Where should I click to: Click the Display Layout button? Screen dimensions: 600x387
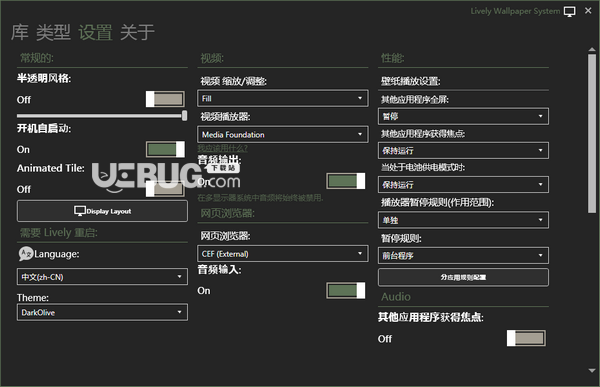[102, 211]
